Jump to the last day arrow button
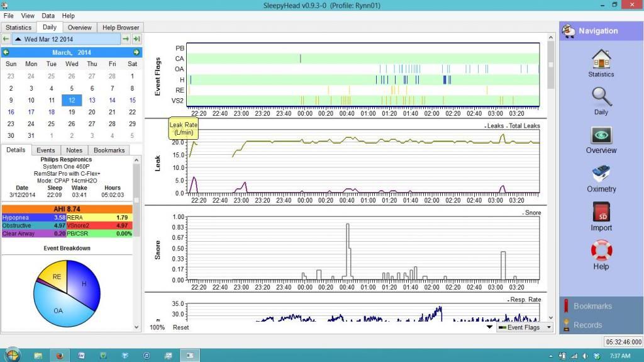 (x=136, y=39)
